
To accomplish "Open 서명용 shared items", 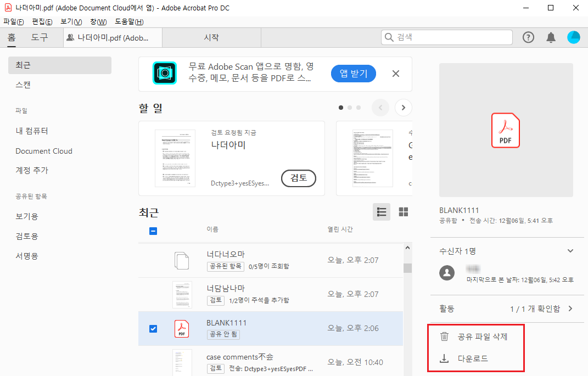I will 26,256.
